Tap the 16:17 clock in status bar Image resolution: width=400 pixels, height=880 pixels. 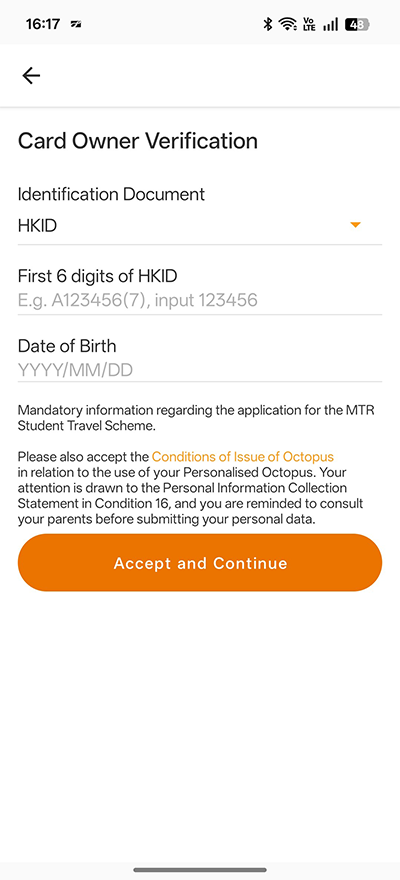pyautogui.click(x=43, y=24)
